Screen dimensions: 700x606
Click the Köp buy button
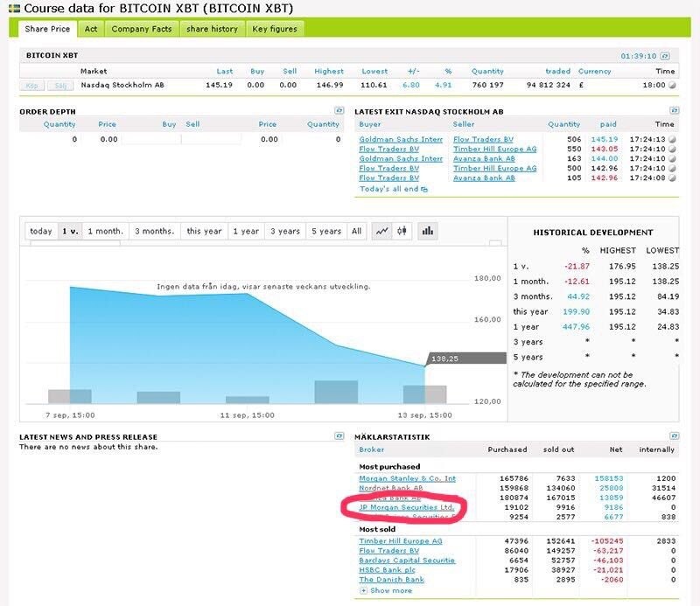(x=33, y=85)
